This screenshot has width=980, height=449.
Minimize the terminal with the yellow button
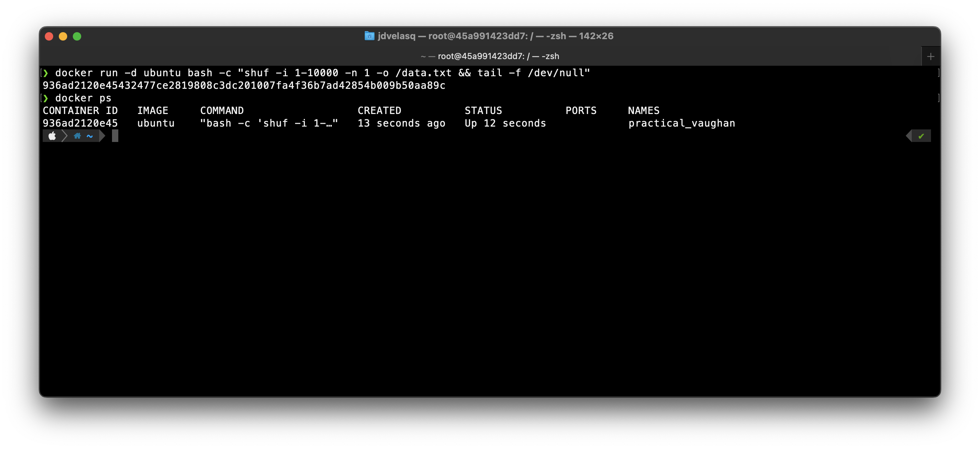click(x=63, y=36)
